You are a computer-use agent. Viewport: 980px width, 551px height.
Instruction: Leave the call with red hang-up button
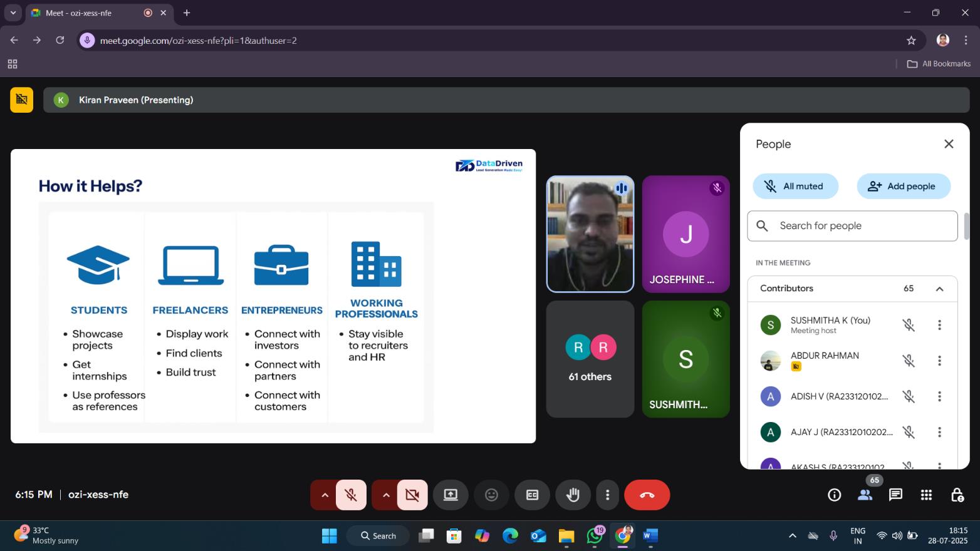tap(647, 495)
